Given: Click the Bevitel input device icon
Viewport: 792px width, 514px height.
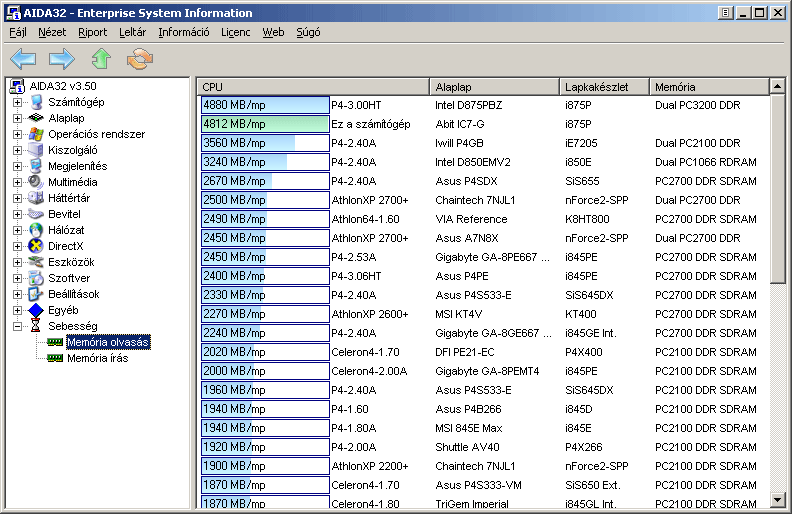Looking at the screenshot, I should pos(36,214).
